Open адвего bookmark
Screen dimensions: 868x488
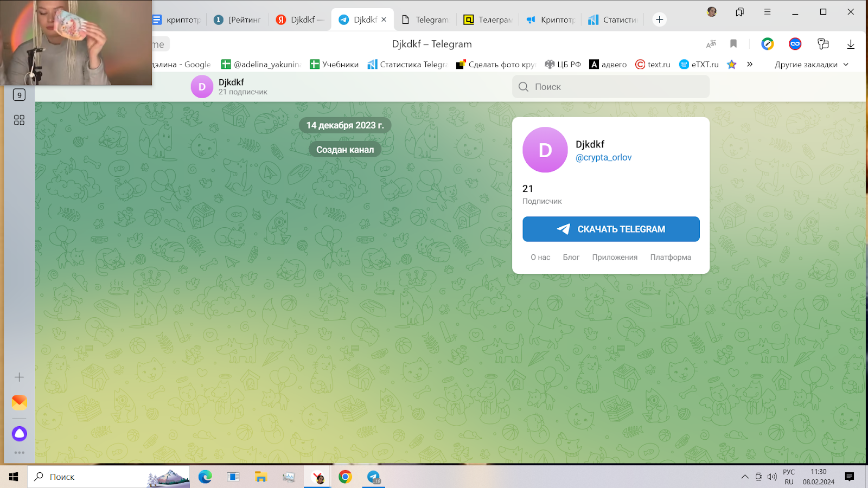(608, 65)
